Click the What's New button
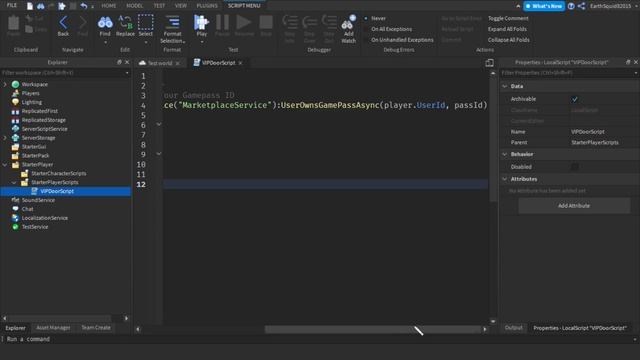 tap(544, 6)
